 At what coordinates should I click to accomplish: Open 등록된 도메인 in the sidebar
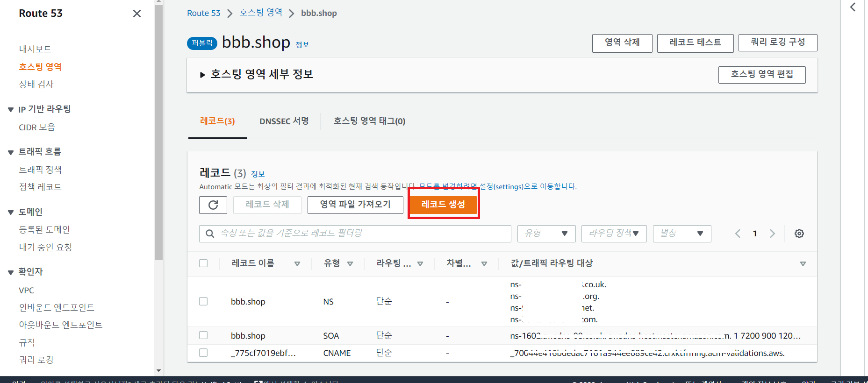tap(44, 229)
